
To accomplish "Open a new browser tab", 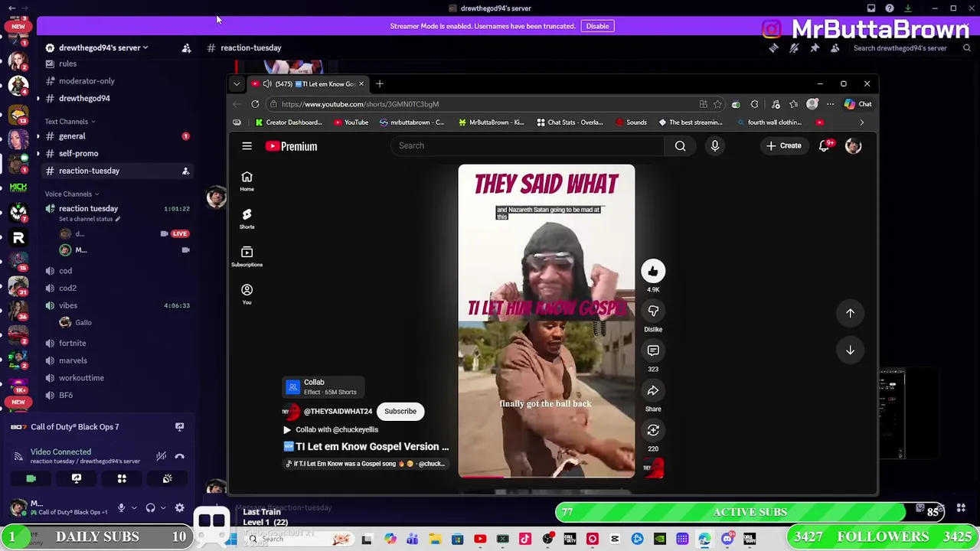I will tap(379, 84).
